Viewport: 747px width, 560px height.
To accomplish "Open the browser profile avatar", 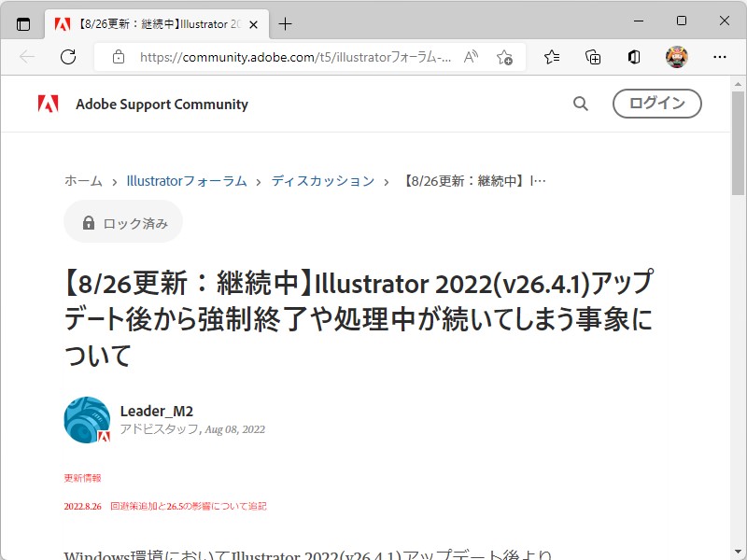I will click(x=675, y=57).
